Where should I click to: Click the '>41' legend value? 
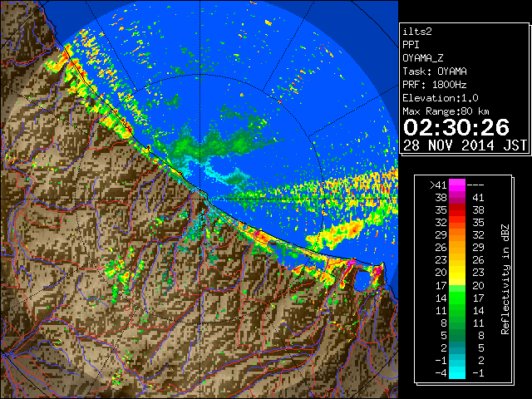point(438,185)
